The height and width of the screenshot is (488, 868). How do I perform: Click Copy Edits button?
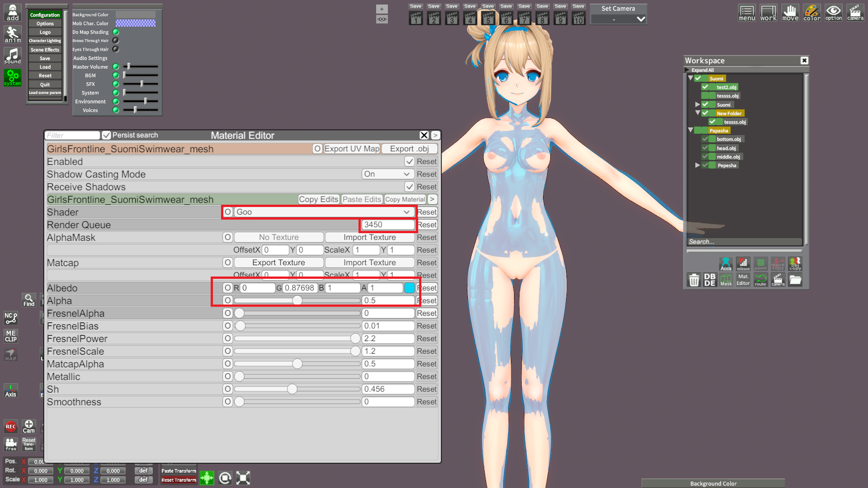pos(318,199)
